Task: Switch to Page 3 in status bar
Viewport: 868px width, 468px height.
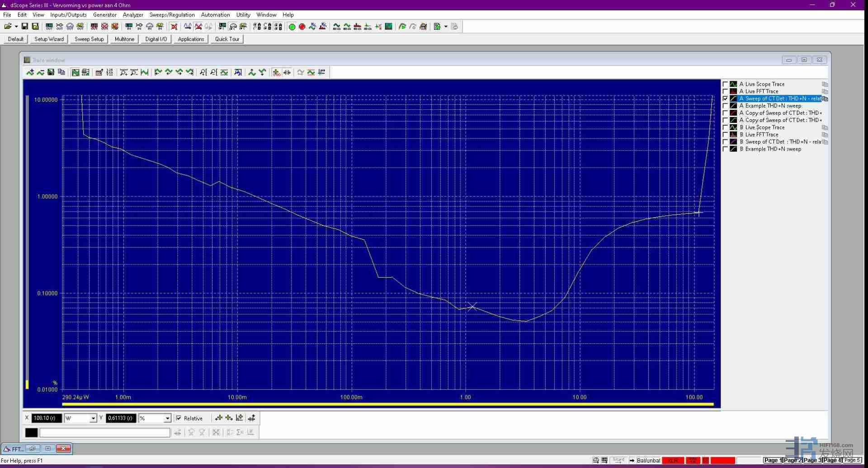Action: point(812,460)
